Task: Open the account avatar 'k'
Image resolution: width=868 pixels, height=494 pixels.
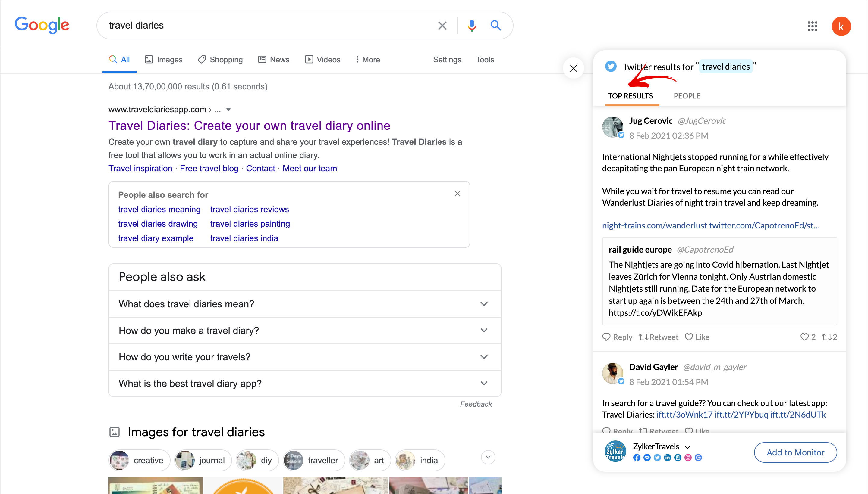Action: tap(841, 26)
